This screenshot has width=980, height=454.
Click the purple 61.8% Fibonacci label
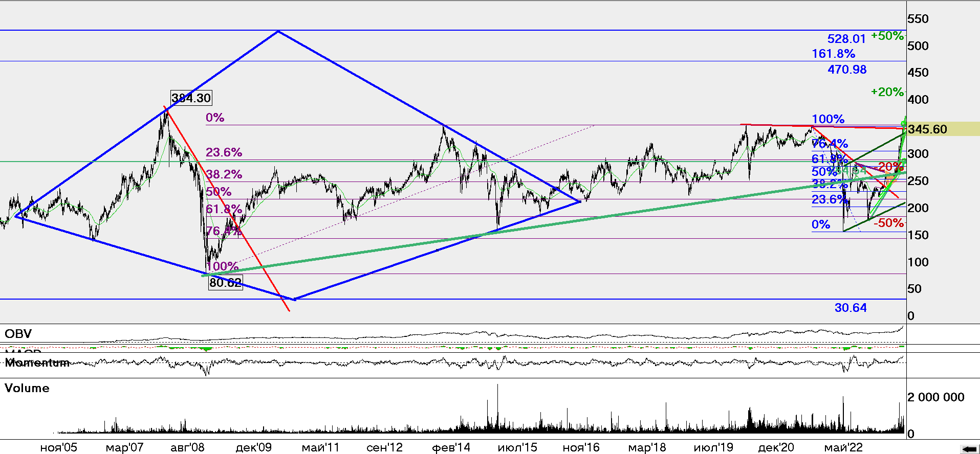(224, 209)
